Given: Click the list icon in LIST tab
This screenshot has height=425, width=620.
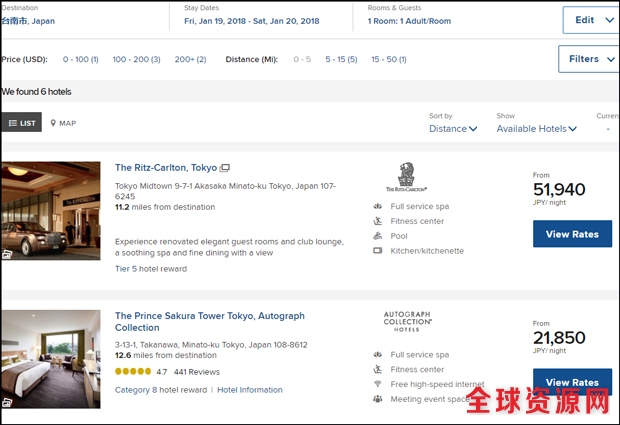Looking at the screenshot, I should (13, 123).
